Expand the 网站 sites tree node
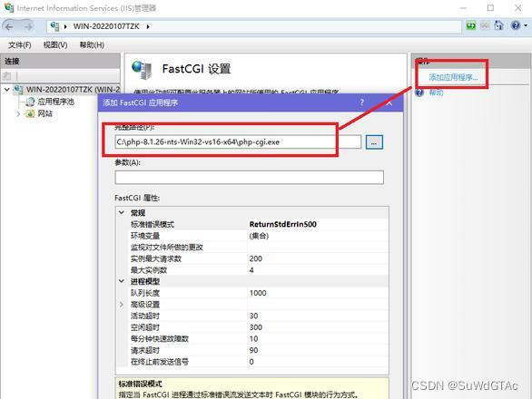Viewport: 532px width, 399px height. 18,114
